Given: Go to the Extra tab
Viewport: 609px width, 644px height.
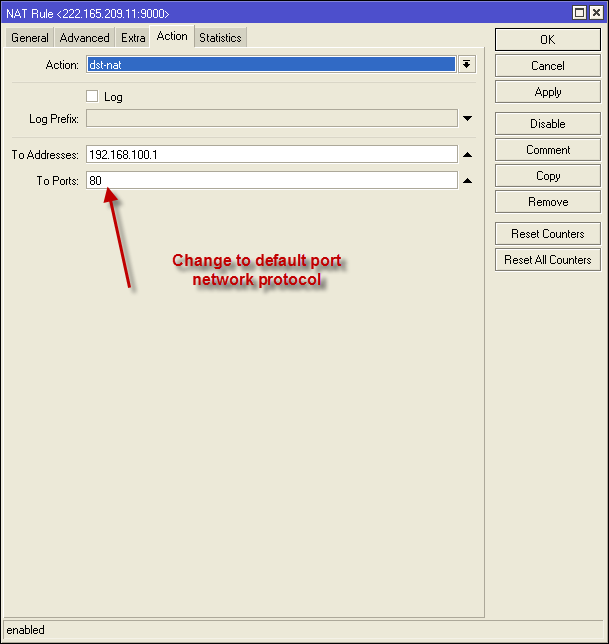Looking at the screenshot, I should (133, 38).
